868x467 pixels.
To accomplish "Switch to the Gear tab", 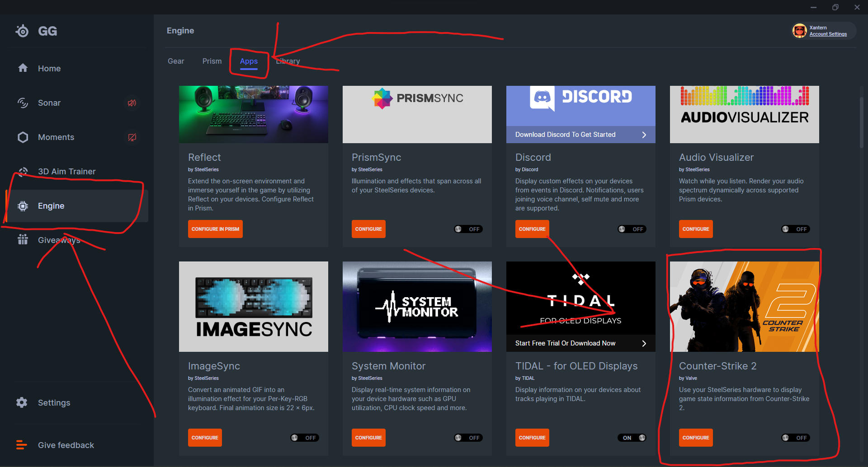I will 176,61.
